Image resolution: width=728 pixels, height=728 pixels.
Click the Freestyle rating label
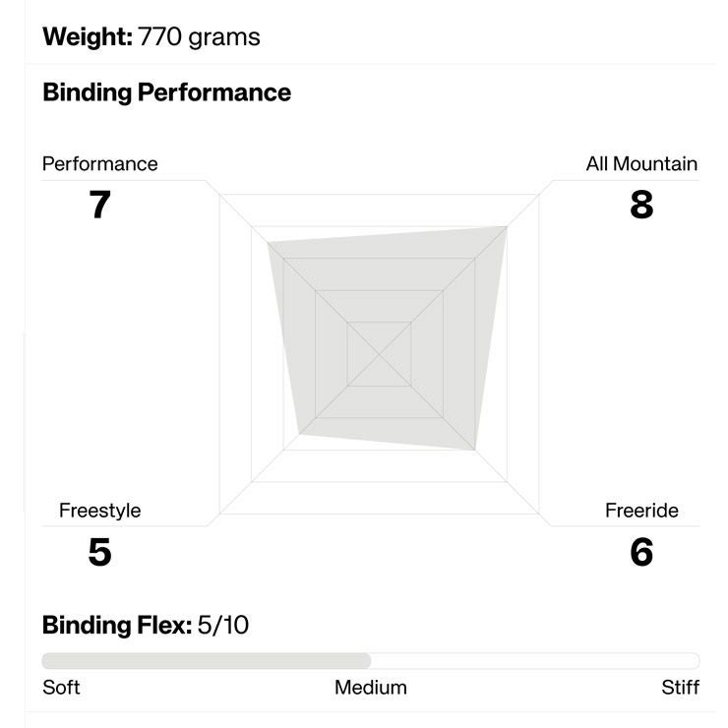99,511
